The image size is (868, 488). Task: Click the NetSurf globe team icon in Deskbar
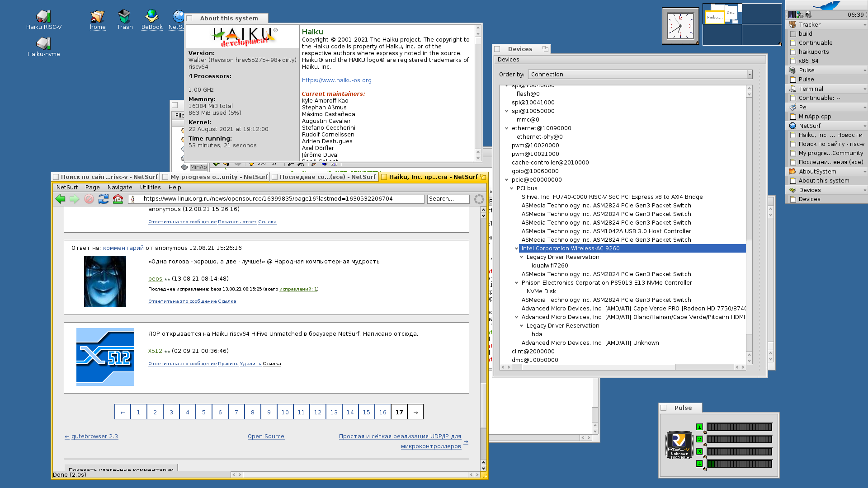tap(793, 126)
